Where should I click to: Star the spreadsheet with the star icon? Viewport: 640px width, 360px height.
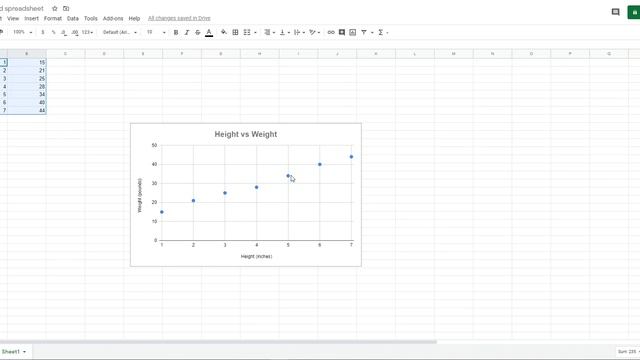pyautogui.click(x=55, y=9)
